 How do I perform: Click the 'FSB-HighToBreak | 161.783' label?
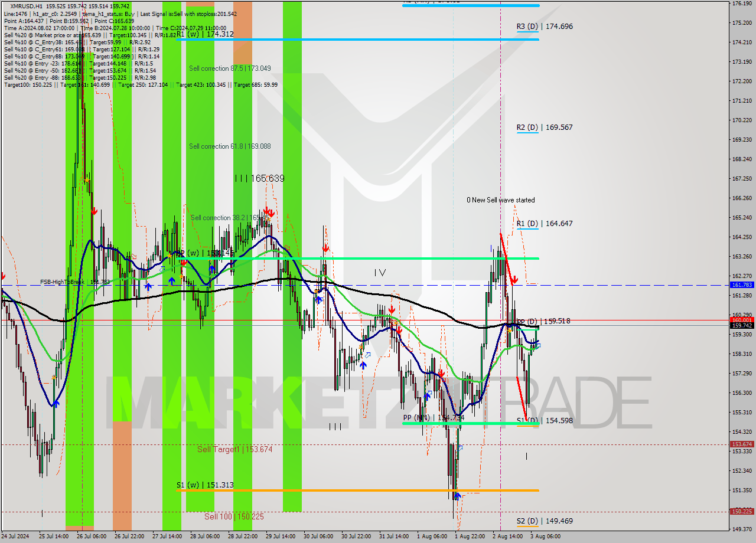coord(75,282)
